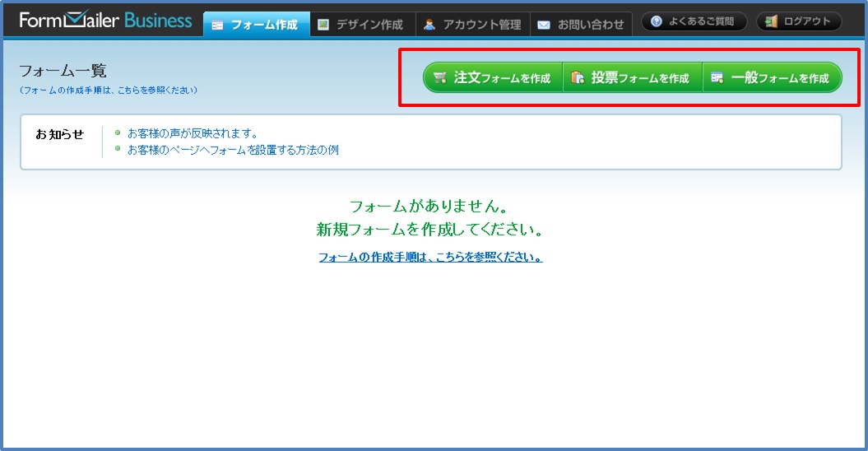Open notice お客様のページへフォームを設置する方法の例
The width and height of the screenshot is (868, 451).
(233, 150)
